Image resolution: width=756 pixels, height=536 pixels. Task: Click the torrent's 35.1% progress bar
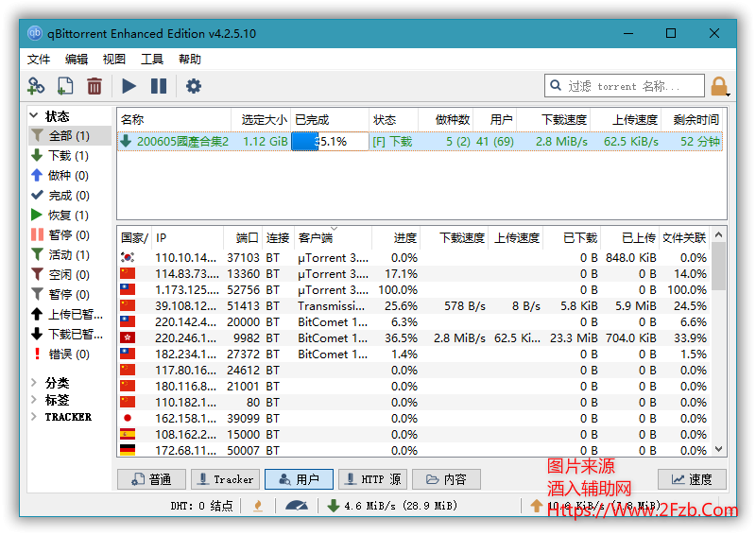330,142
